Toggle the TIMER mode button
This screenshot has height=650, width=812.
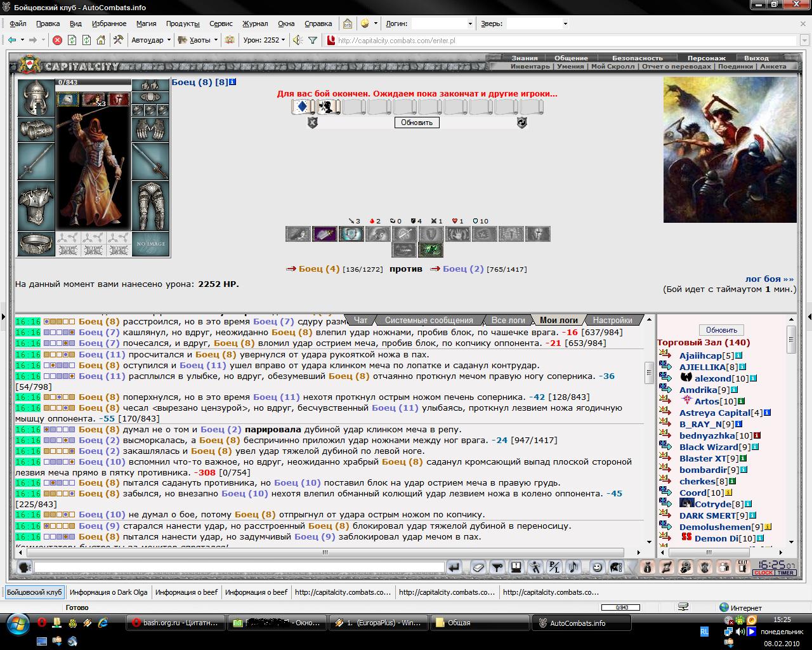click(x=785, y=573)
